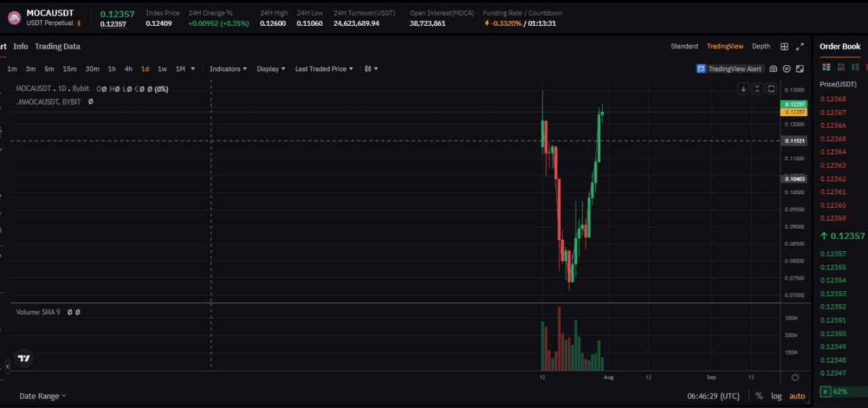The width and height of the screenshot is (868, 408).
Task: Switch to TradingView chart view
Action: (725, 46)
